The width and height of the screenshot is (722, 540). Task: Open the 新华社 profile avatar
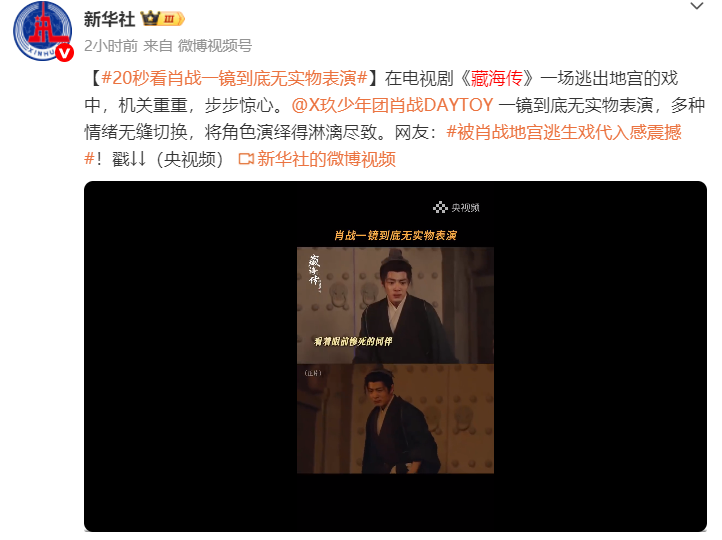42,31
